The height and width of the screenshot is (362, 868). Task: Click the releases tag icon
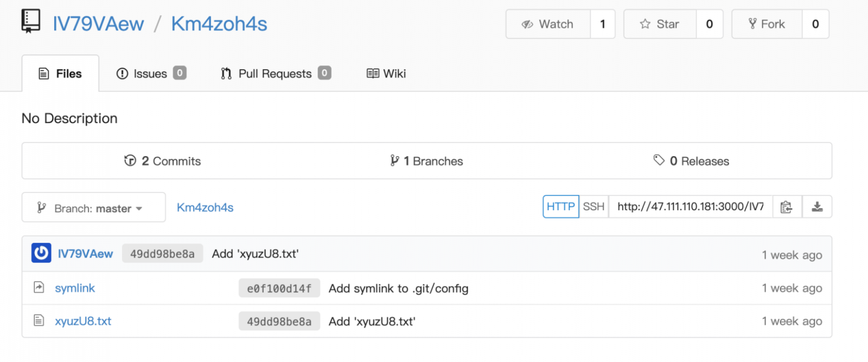[659, 160]
